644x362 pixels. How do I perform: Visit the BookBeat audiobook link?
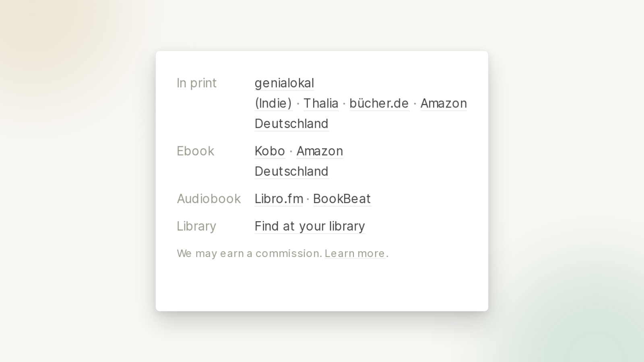pyautogui.click(x=342, y=199)
